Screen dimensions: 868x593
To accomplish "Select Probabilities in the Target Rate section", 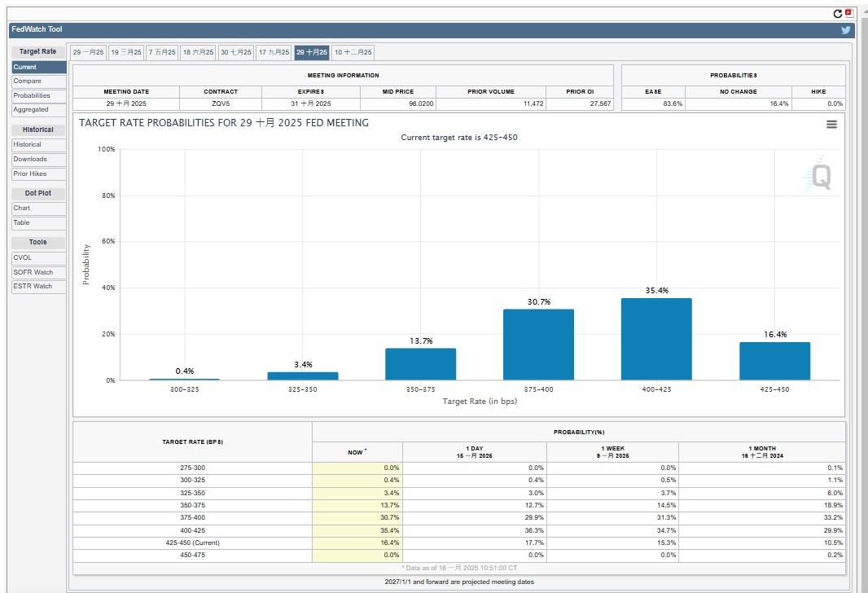I will tap(38, 95).
